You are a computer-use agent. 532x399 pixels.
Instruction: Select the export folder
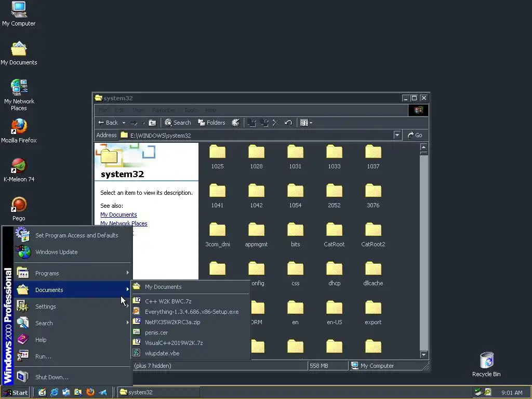click(373, 313)
